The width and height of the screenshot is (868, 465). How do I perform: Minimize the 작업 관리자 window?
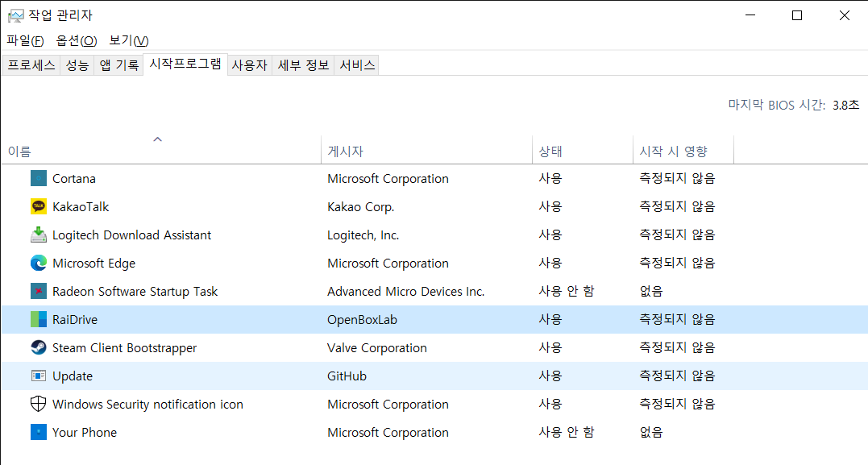click(750, 15)
